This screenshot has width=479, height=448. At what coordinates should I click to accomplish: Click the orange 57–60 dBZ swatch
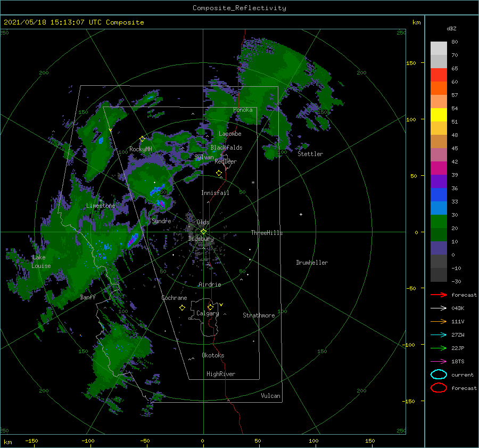pyautogui.click(x=439, y=88)
